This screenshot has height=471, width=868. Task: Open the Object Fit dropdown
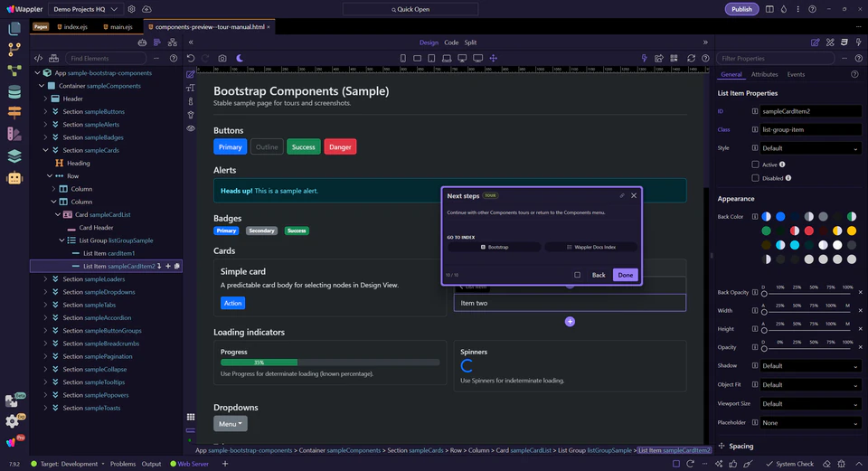point(810,384)
